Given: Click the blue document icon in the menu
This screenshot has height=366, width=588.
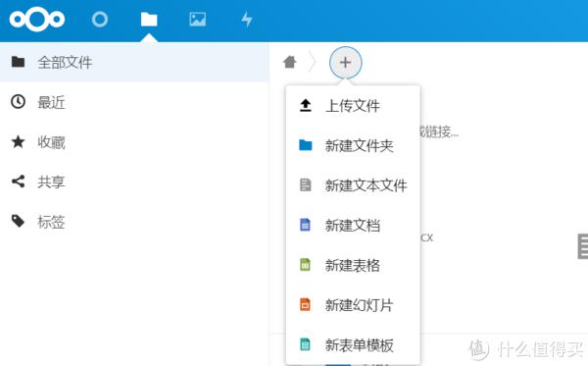Looking at the screenshot, I should [305, 225].
